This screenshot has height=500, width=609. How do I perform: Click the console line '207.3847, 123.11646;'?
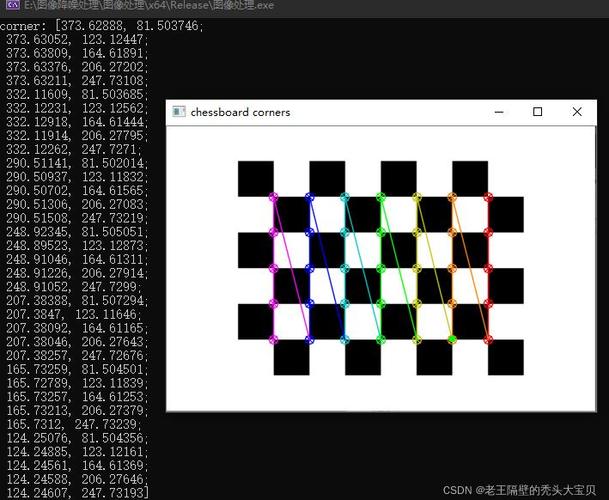(74, 314)
